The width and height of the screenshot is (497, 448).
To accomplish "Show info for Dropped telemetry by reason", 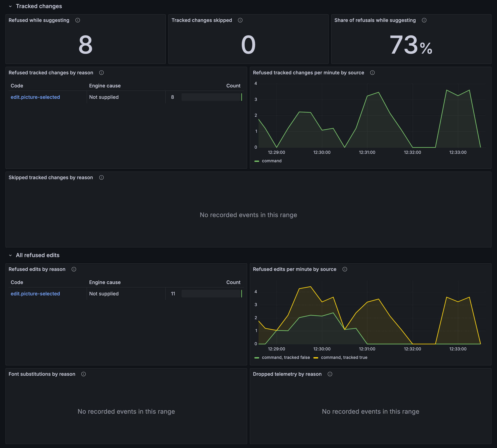I will click(330, 374).
